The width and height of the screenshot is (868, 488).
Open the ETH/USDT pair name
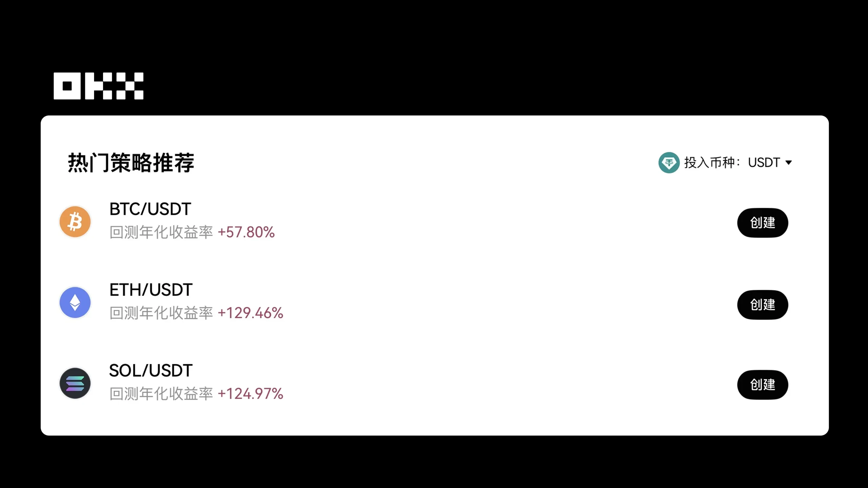point(151,290)
